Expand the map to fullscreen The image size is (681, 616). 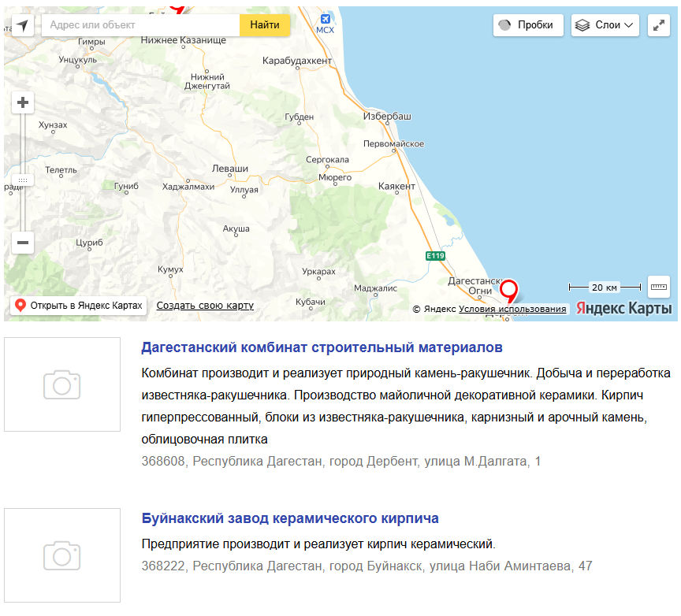(658, 25)
